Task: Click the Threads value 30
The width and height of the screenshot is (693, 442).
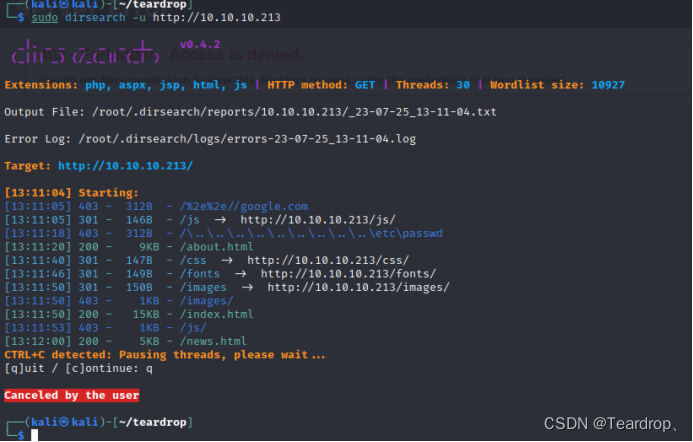Action: click(x=463, y=85)
